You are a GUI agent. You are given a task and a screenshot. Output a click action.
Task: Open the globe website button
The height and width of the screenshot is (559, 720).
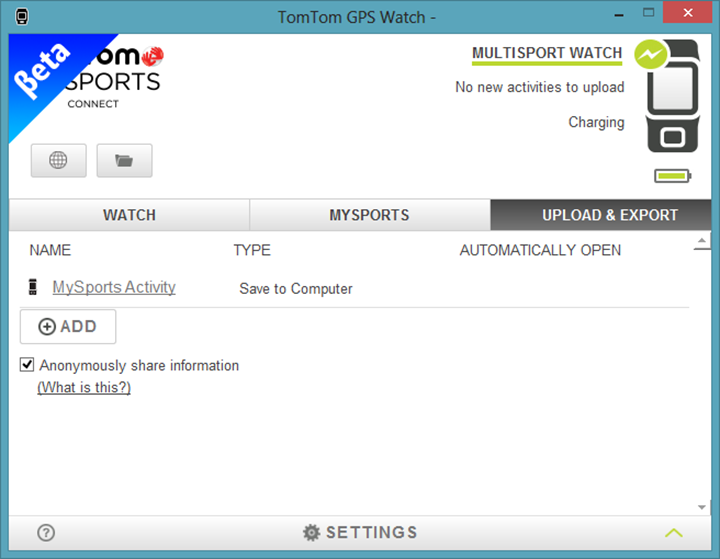pyautogui.click(x=58, y=160)
